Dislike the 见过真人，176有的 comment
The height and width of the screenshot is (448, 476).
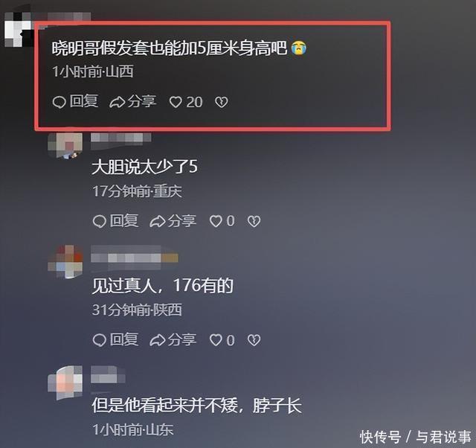coord(254,340)
